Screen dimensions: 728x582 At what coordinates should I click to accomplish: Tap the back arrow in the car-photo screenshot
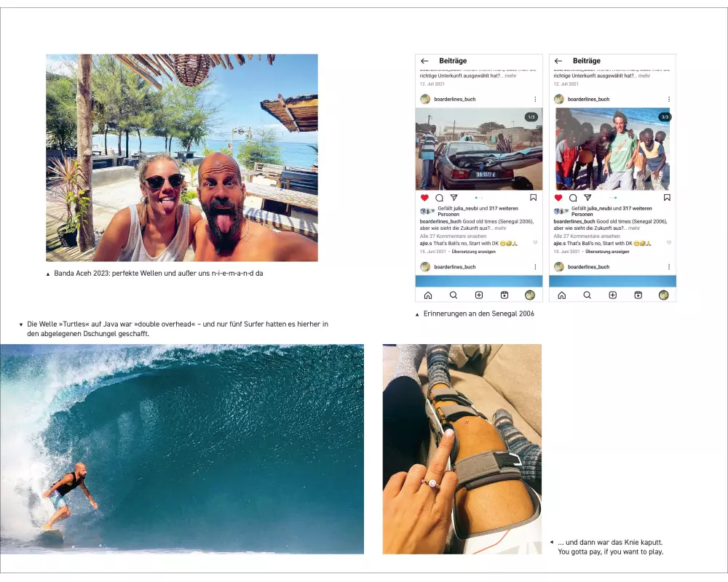pos(424,61)
